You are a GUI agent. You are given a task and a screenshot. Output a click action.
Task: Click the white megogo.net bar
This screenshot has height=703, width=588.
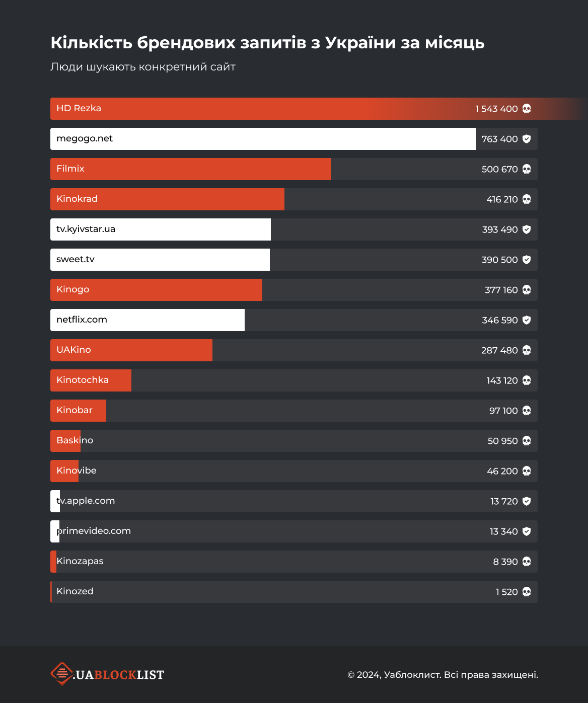click(263, 139)
